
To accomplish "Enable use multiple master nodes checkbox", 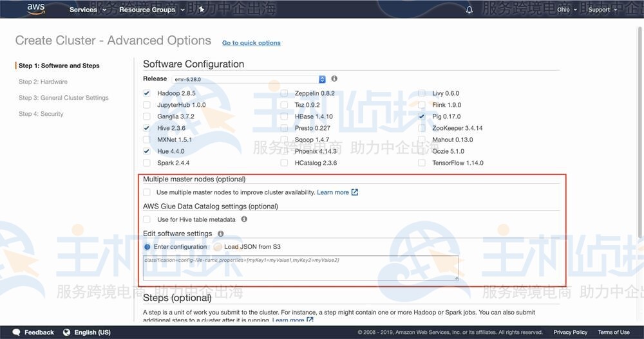I will 147,192.
